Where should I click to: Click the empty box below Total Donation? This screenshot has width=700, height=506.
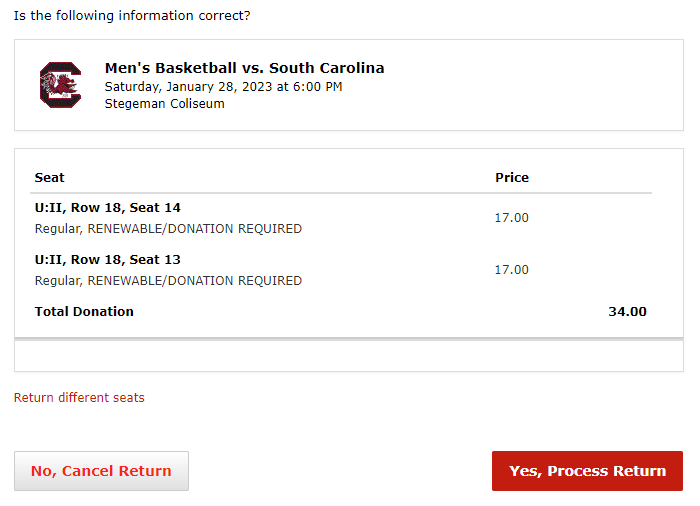(x=349, y=356)
